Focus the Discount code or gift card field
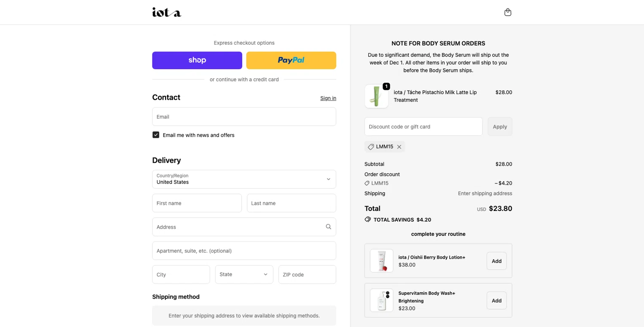 423,127
